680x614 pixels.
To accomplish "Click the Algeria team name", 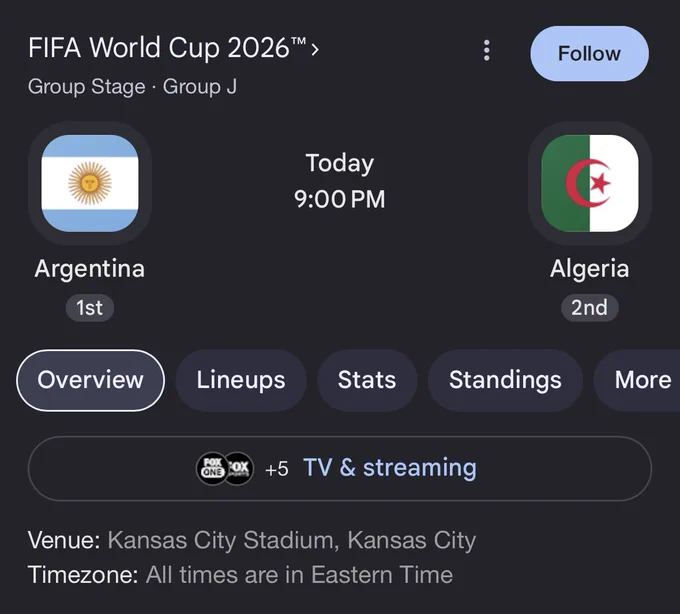I will [590, 268].
